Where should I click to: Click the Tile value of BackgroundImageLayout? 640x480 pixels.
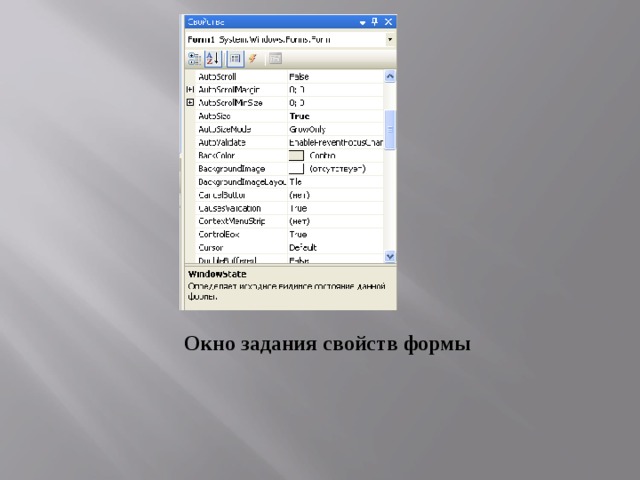coord(296,182)
